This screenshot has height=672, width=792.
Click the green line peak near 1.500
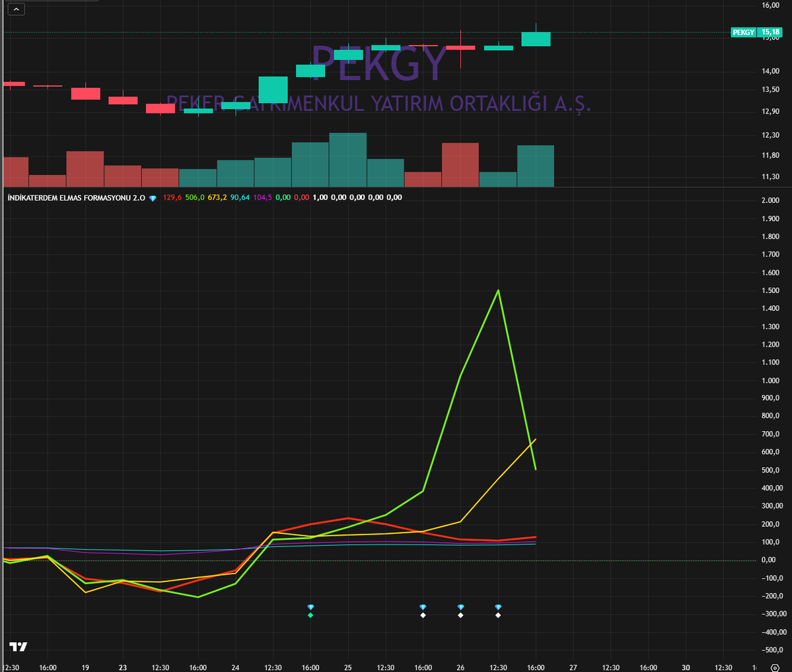pos(499,290)
